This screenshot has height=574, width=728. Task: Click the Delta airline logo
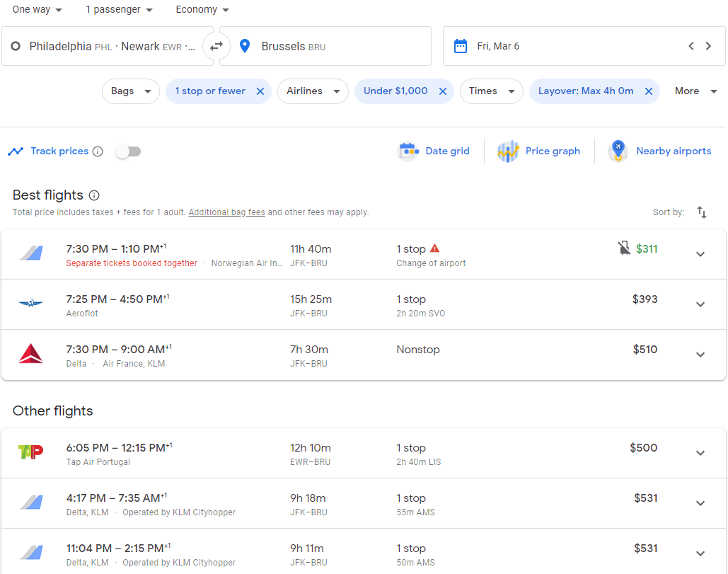(x=30, y=353)
